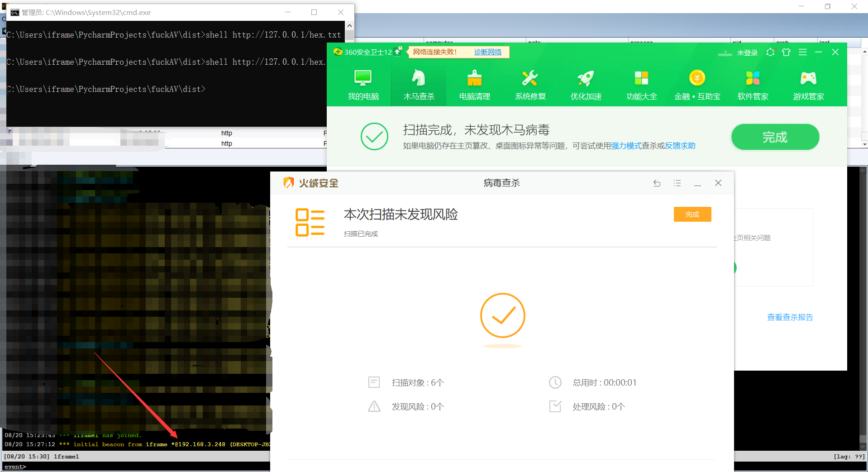Click 未登录 login entry
Image resolution: width=868 pixels, height=472 pixels.
747,52
